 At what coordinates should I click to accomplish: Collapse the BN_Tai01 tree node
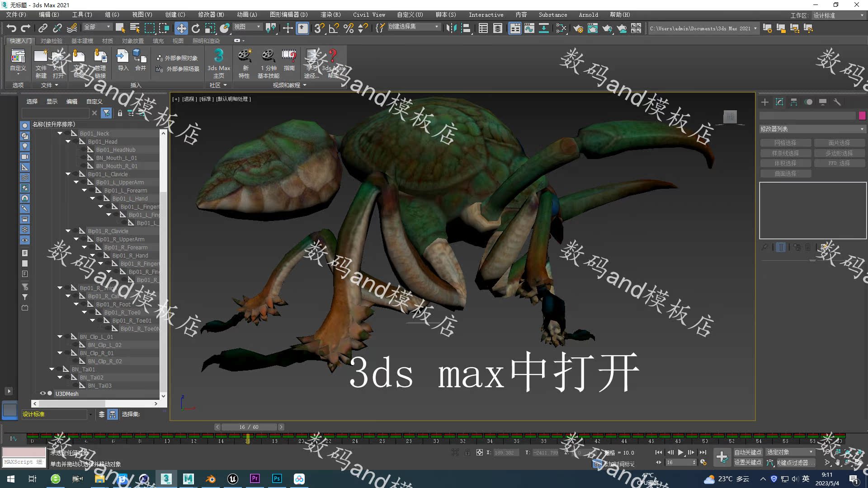pos(52,369)
